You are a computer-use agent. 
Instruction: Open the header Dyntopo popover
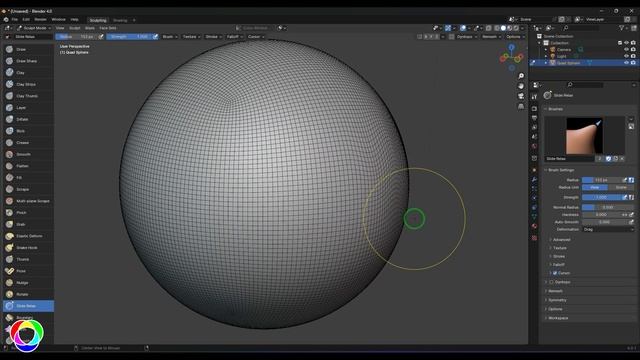coord(467,37)
